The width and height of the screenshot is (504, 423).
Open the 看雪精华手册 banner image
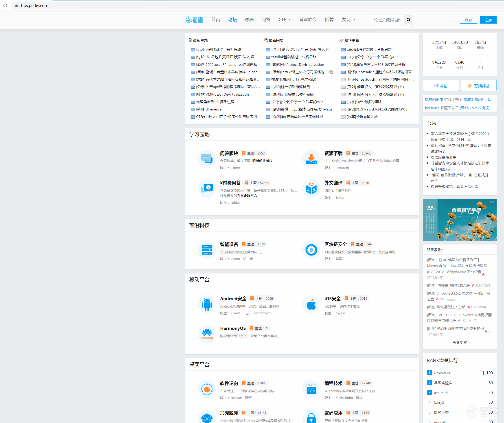459,220
